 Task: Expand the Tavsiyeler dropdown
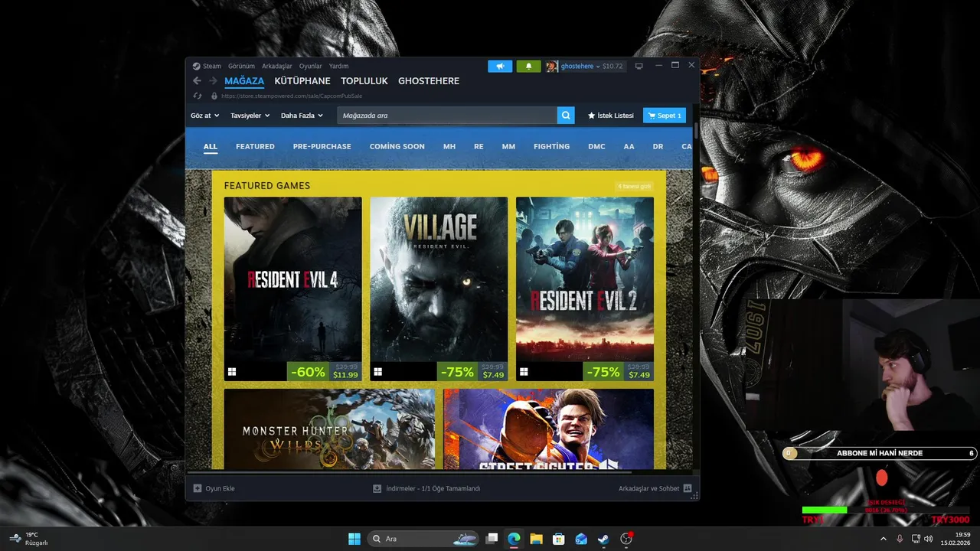(250, 116)
